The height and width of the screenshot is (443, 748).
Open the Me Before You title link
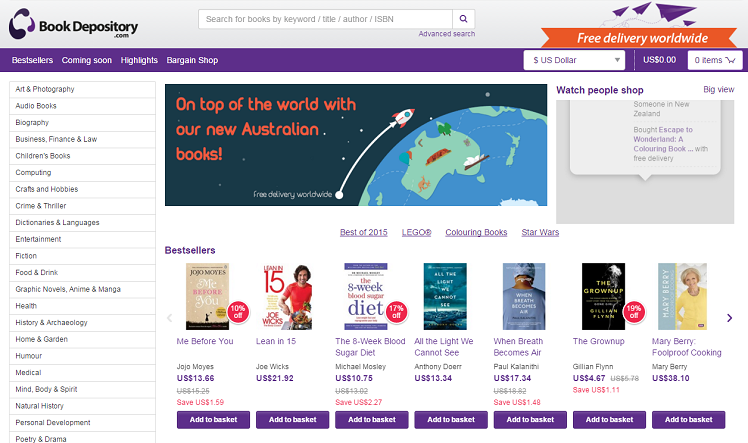pyautogui.click(x=205, y=341)
